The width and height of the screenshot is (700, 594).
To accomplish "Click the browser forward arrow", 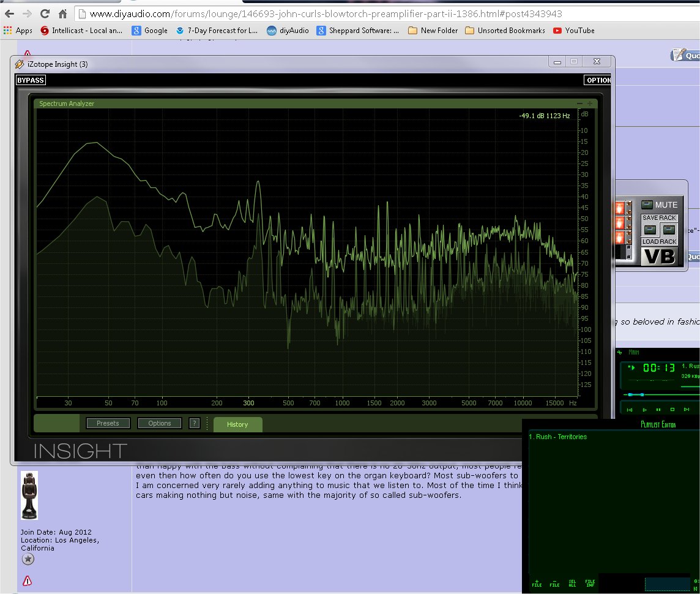I will click(x=28, y=14).
